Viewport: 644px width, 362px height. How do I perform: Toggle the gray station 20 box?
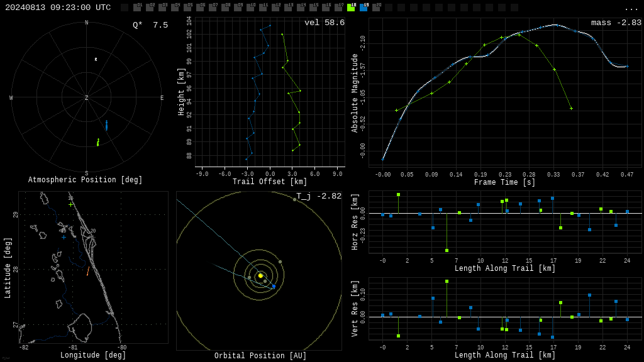(x=376, y=7)
